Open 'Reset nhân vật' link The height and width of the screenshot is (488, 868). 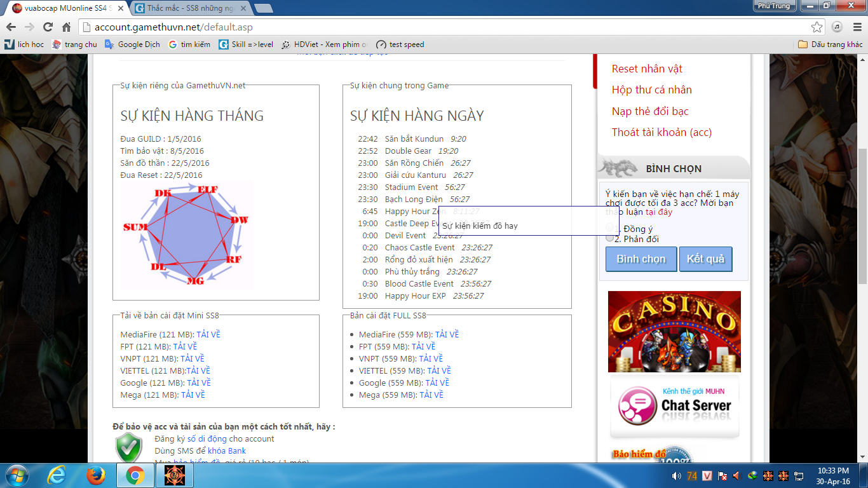[647, 69]
